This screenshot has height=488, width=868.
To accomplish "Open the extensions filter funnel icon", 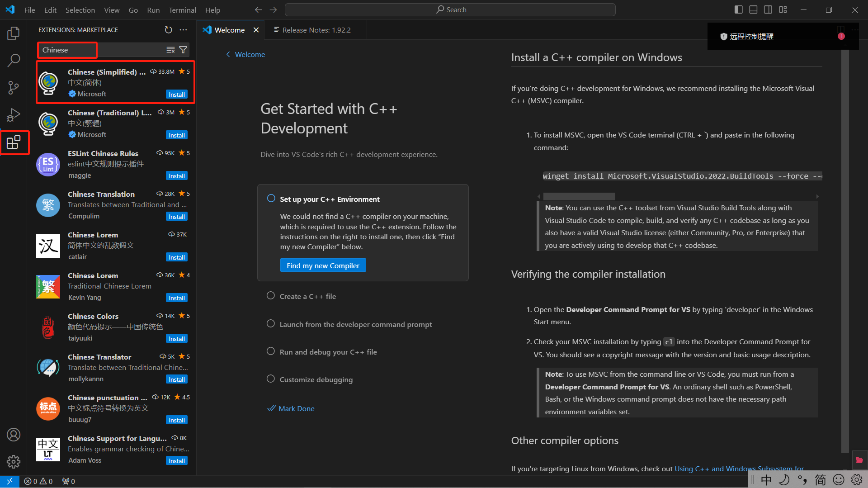I will tap(183, 50).
